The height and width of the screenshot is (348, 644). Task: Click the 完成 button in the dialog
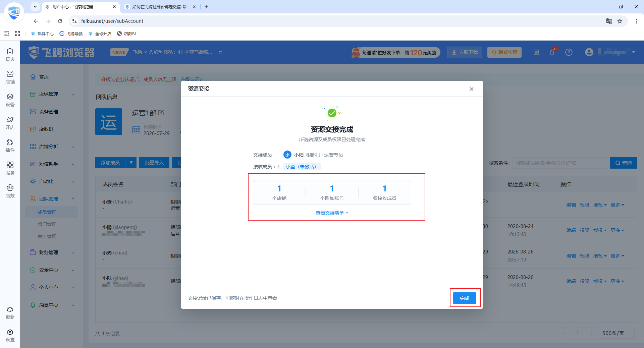pos(464,298)
